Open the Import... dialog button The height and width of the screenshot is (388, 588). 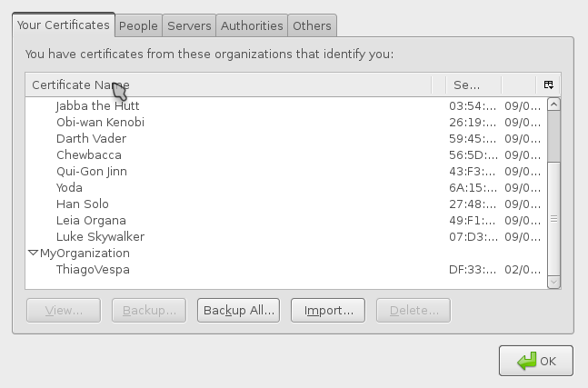[x=328, y=311]
